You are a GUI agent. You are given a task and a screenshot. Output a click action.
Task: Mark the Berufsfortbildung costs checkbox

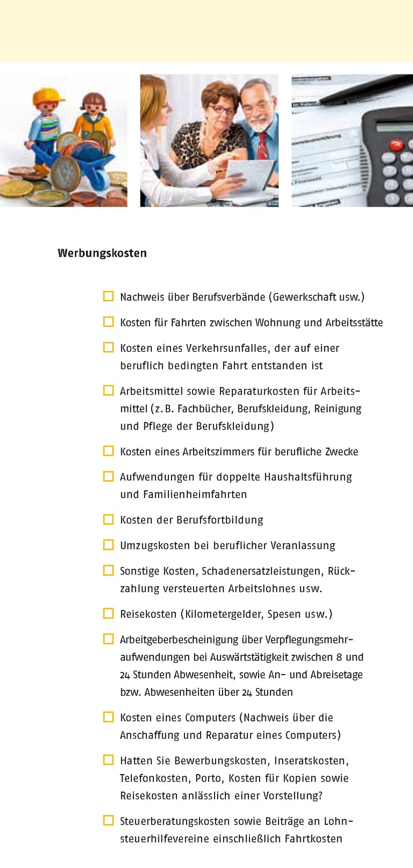click(108, 519)
